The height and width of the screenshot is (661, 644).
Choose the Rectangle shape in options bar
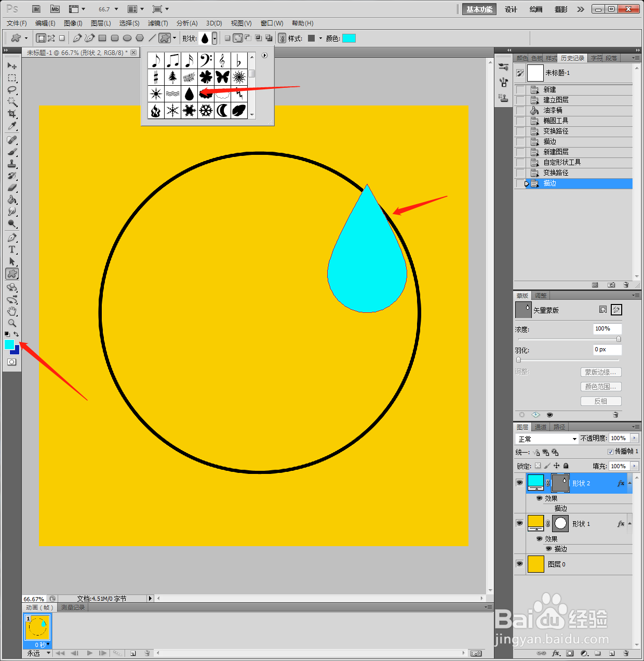pos(102,38)
